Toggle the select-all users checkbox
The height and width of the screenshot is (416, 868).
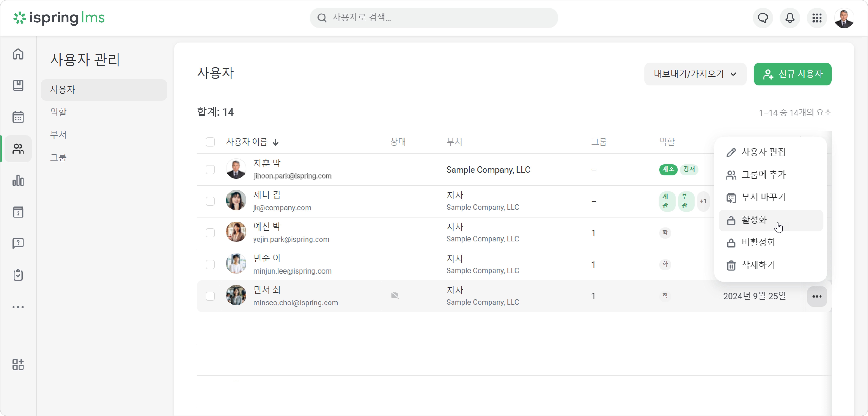210,142
